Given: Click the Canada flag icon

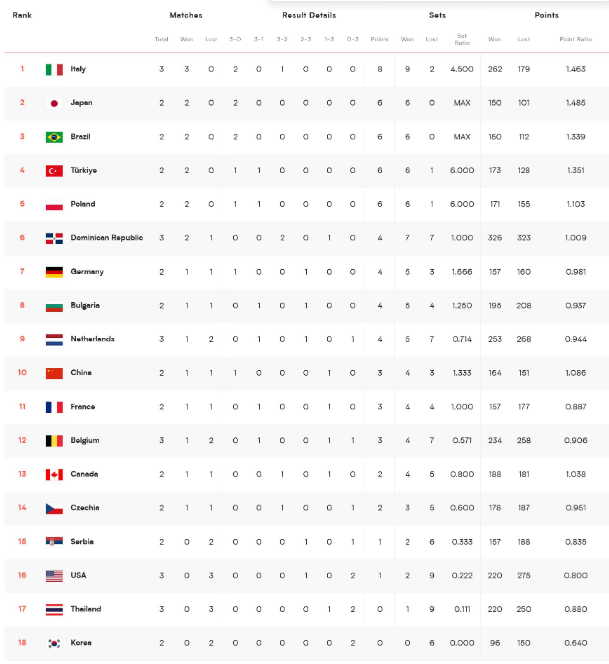Looking at the screenshot, I should 54,475.
